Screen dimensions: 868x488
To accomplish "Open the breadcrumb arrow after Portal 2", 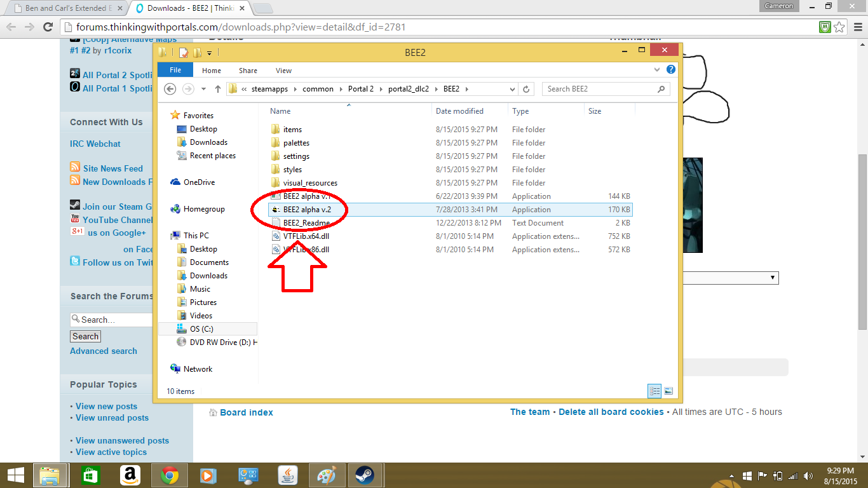I will [x=381, y=89].
